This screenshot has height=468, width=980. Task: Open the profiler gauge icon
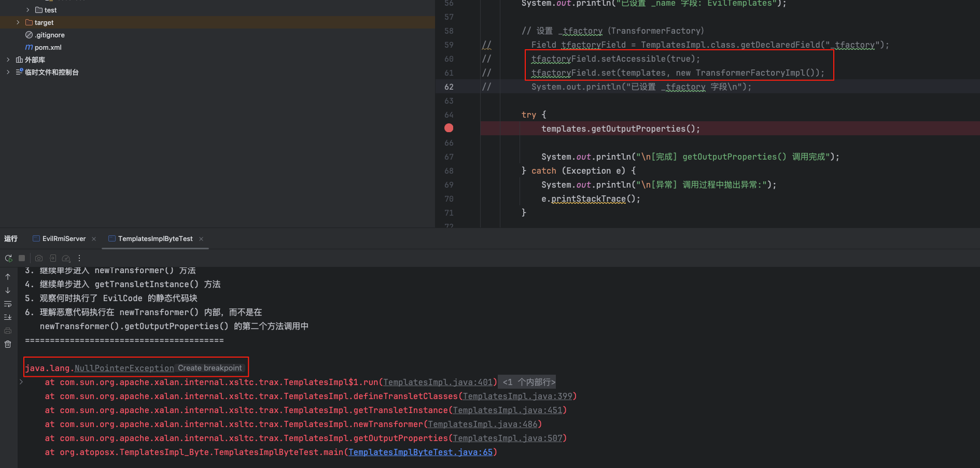(x=66, y=258)
